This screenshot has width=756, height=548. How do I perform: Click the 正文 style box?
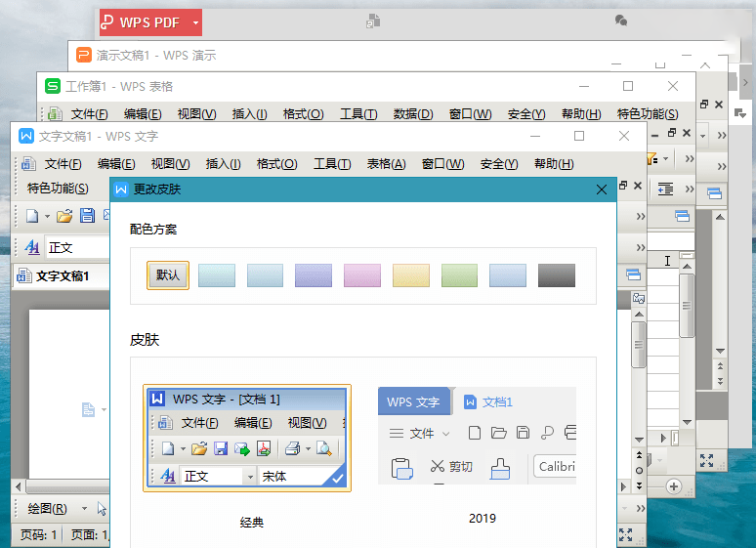tap(77, 248)
